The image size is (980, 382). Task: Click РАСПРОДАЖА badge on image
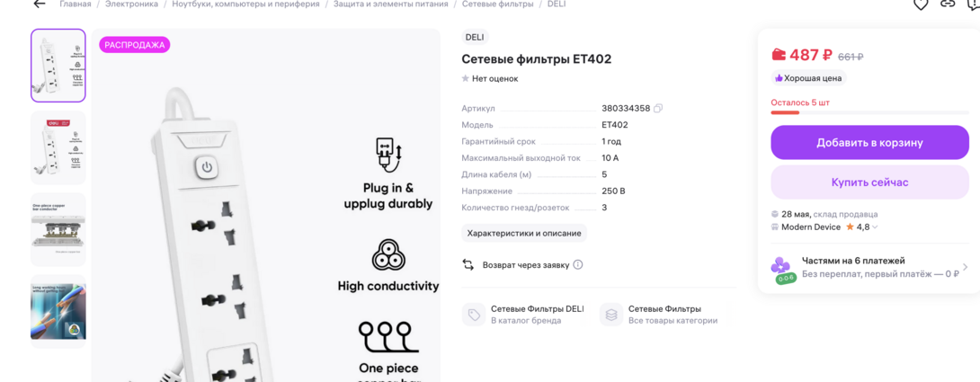click(134, 45)
